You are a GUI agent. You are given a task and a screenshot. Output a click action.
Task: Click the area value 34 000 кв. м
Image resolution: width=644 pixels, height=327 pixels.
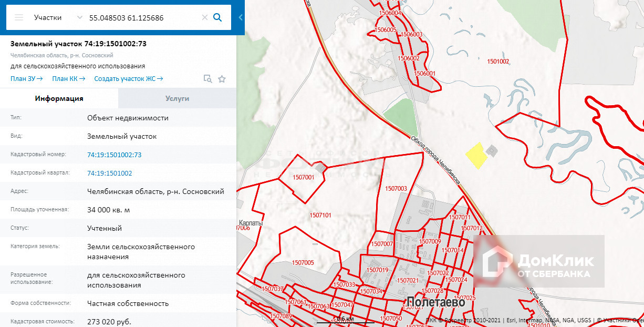[108, 210]
